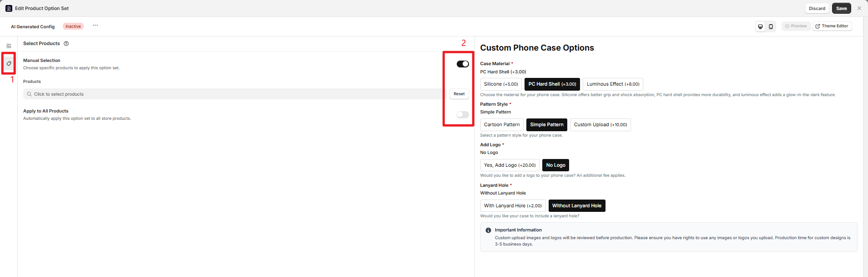The width and height of the screenshot is (868, 277).
Task: Switch to mobile preview mode
Action: pyautogui.click(x=771, y=26)
